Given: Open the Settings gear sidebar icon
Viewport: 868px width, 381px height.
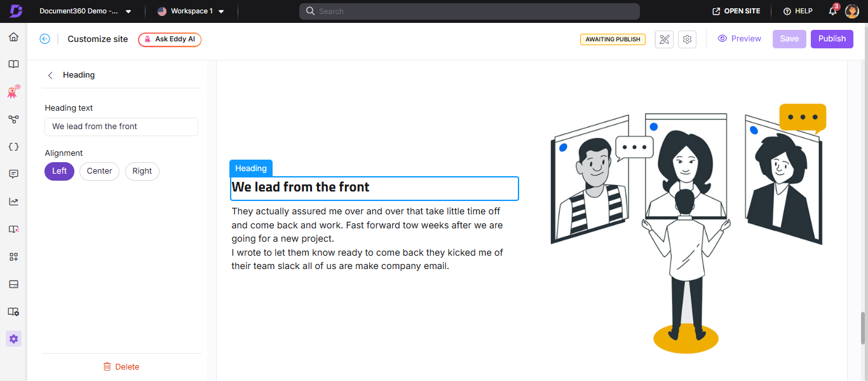Looking at the screenshot, I should tap(13, 339).
